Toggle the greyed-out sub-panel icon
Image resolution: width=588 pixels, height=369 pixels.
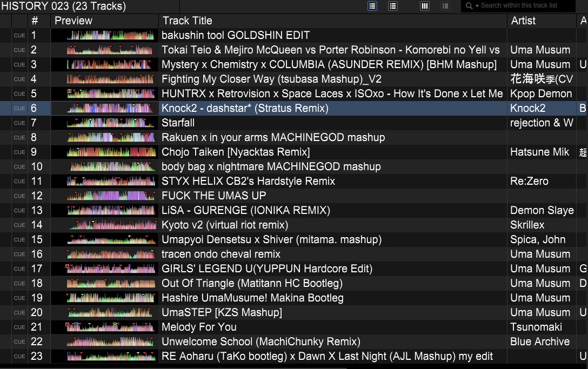click(x=445, y=6)
